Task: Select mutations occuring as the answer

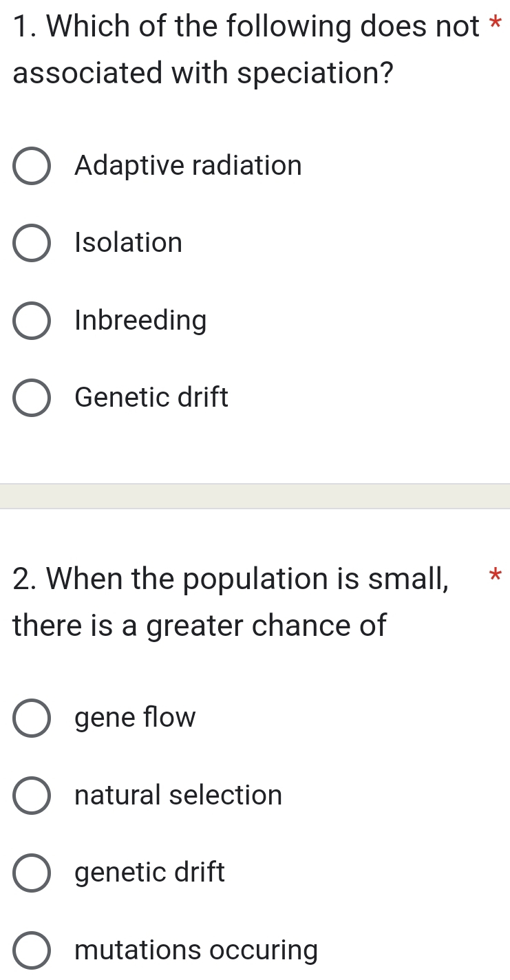Action: pos(30,950)
